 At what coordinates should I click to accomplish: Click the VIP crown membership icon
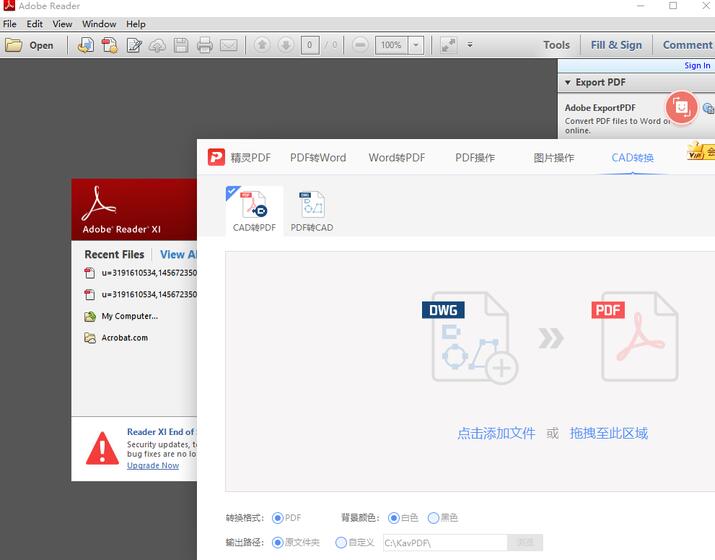point(700,151)
